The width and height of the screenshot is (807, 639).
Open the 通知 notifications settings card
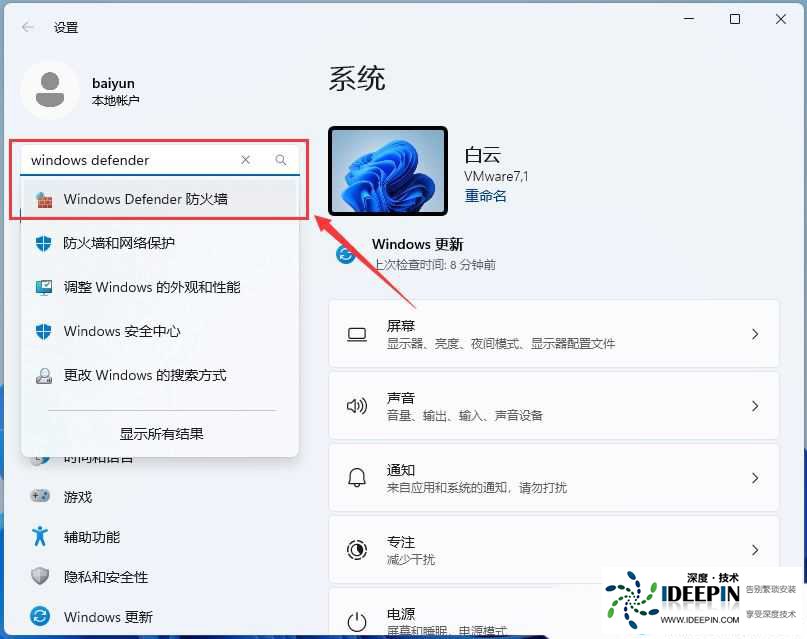click(x=554, y=478)
